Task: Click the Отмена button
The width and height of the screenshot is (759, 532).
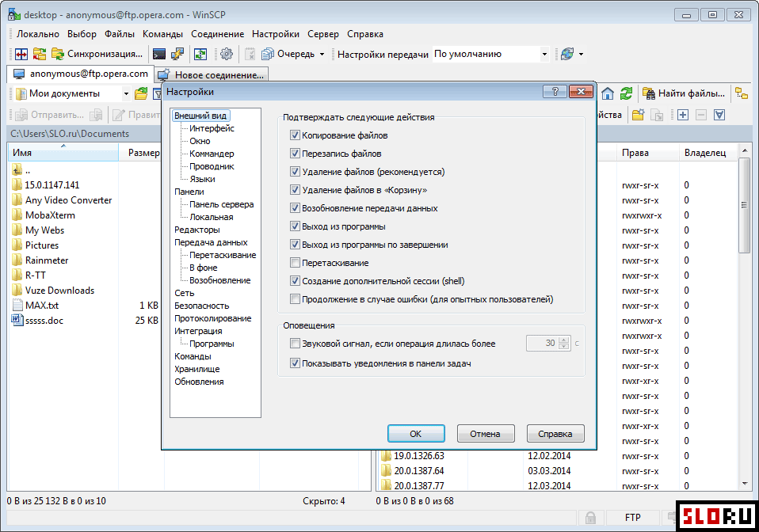Action: (x=485, y=434)
